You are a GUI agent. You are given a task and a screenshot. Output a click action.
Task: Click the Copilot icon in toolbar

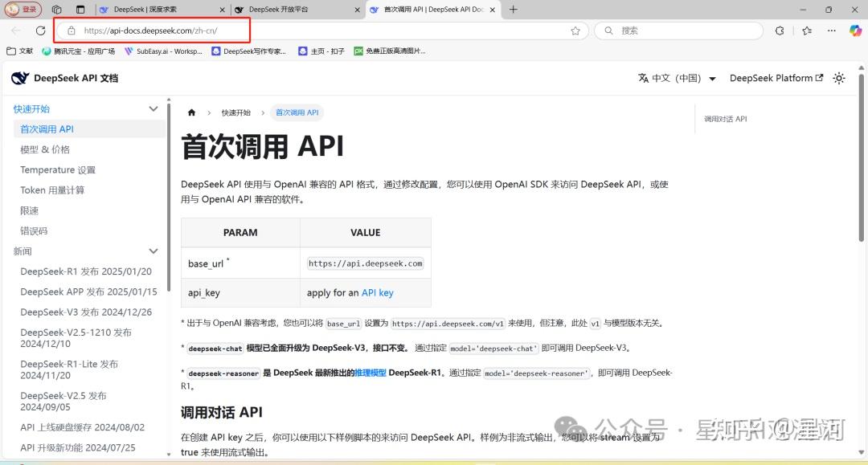855,31
